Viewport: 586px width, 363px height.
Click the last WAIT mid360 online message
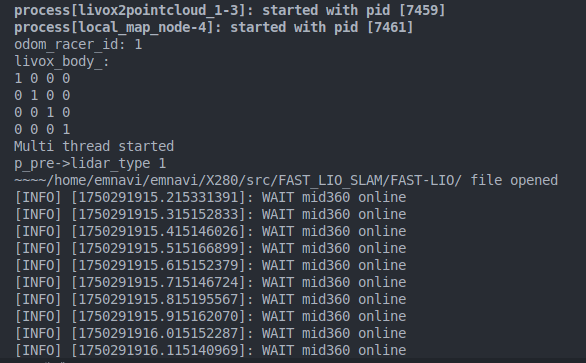[x=334, y=350]
